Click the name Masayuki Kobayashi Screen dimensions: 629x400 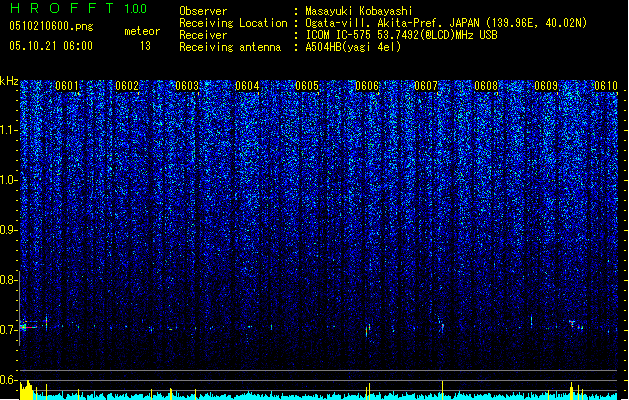point(359,11)
